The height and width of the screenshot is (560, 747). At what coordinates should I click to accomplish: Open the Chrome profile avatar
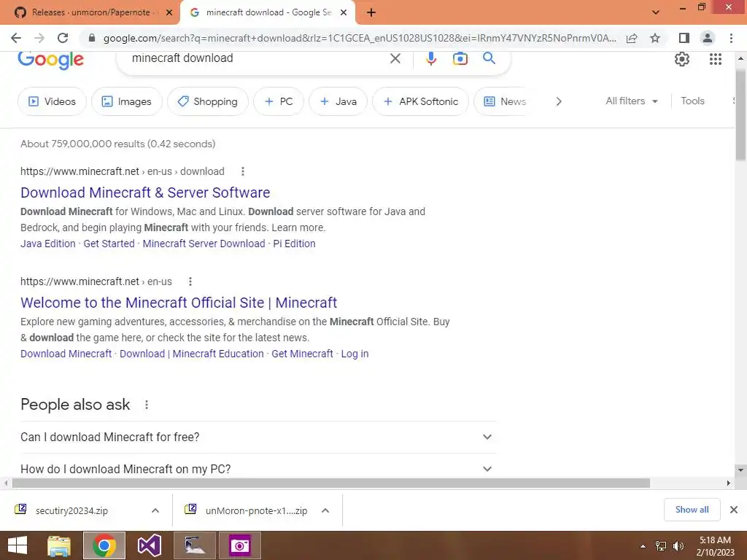(708, 38)
